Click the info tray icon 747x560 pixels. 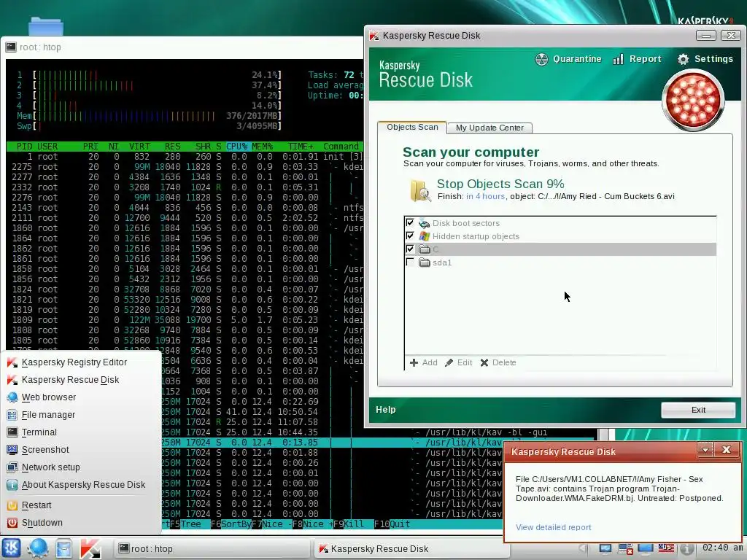(x=686, y=548)
